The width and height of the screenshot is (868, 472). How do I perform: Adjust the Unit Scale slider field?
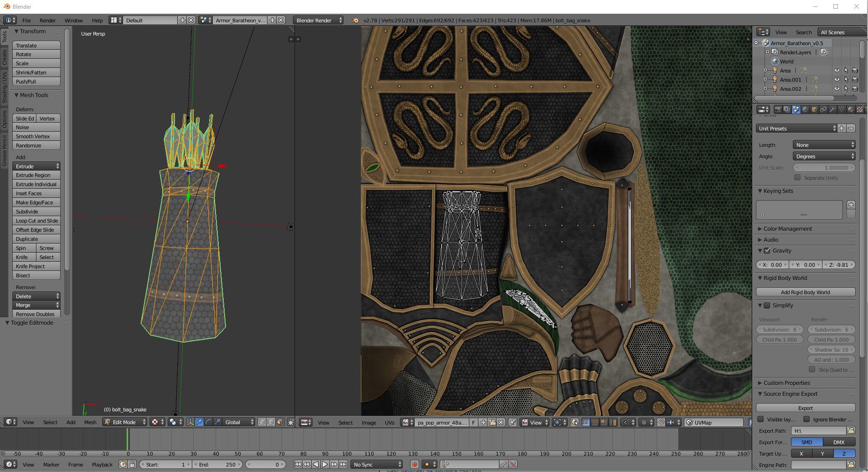coord(824,167)
